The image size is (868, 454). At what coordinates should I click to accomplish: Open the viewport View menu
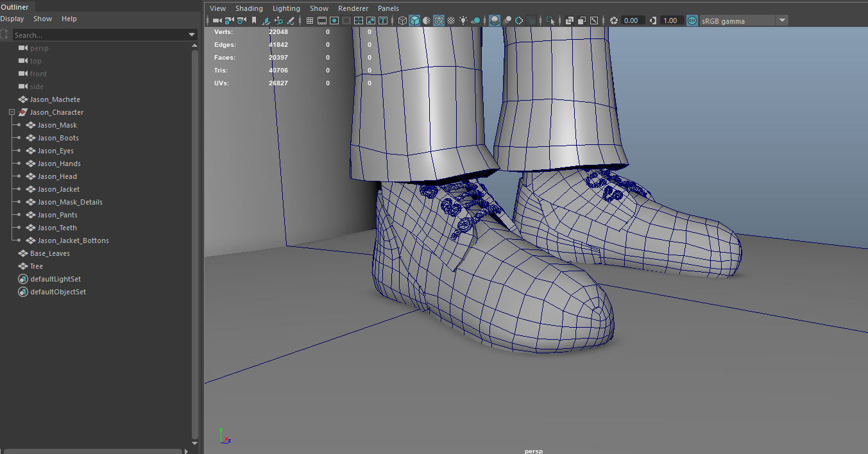[218, 8]
